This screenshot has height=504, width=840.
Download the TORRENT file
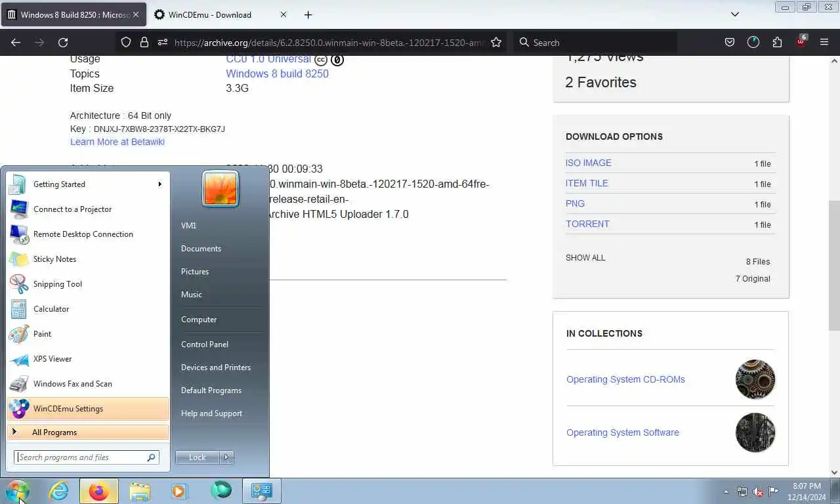tap(587, 224)
